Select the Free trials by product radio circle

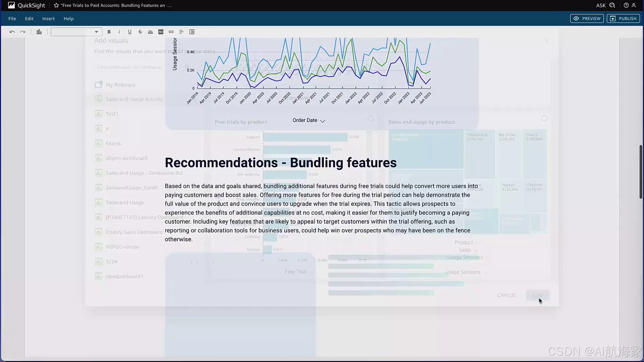tap(371, 119)
